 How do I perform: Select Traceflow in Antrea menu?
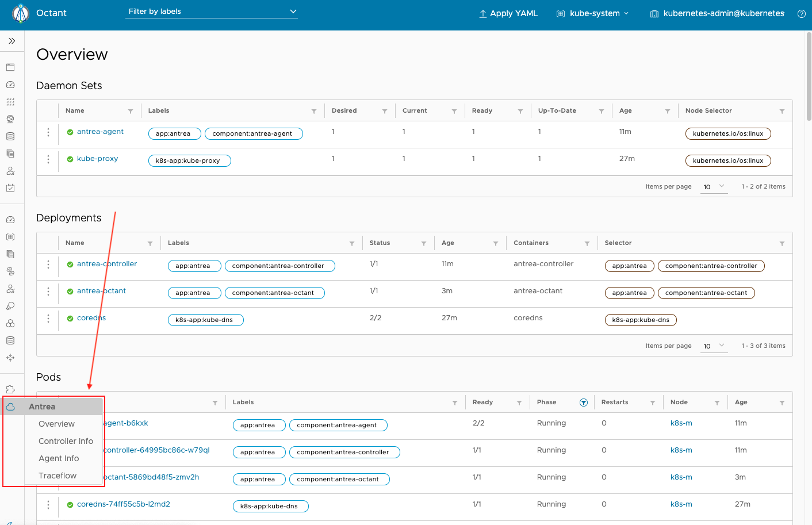tap(58, 476)
